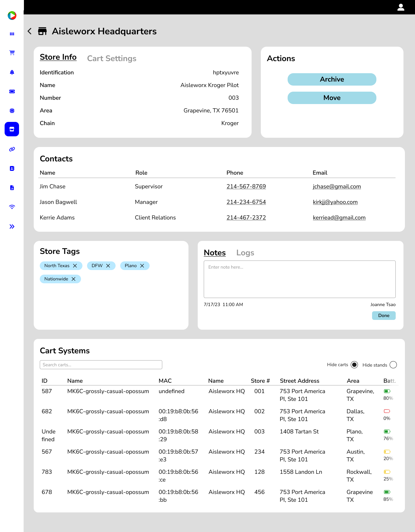Screen dimensions: 415x532
Task: Click low battery icon for cart 567
Action: [387, 452]
